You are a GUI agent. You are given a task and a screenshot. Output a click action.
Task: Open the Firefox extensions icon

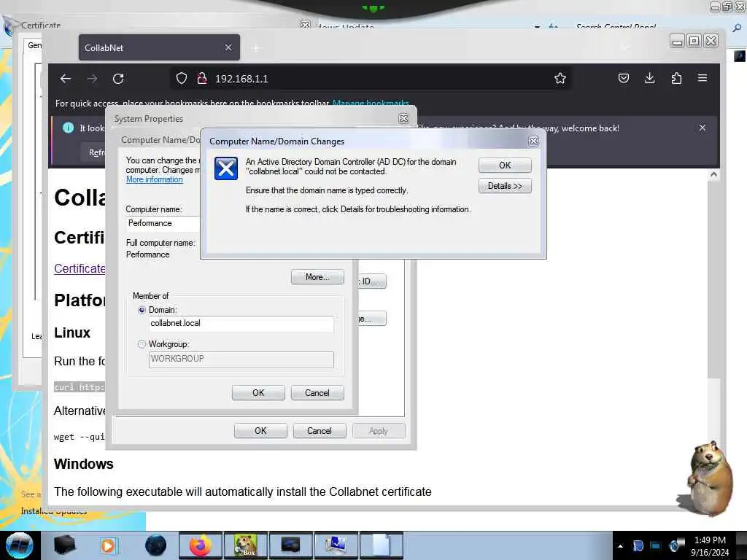(676, 78)
